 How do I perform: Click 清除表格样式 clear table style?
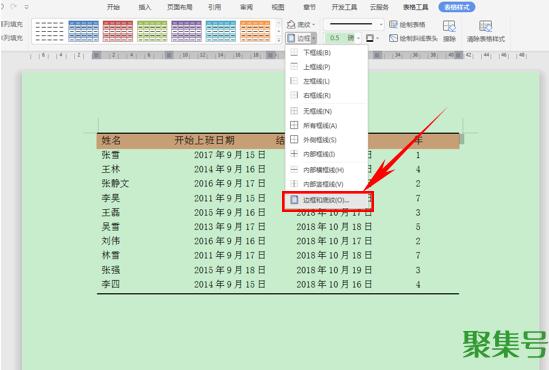point(486,31)
